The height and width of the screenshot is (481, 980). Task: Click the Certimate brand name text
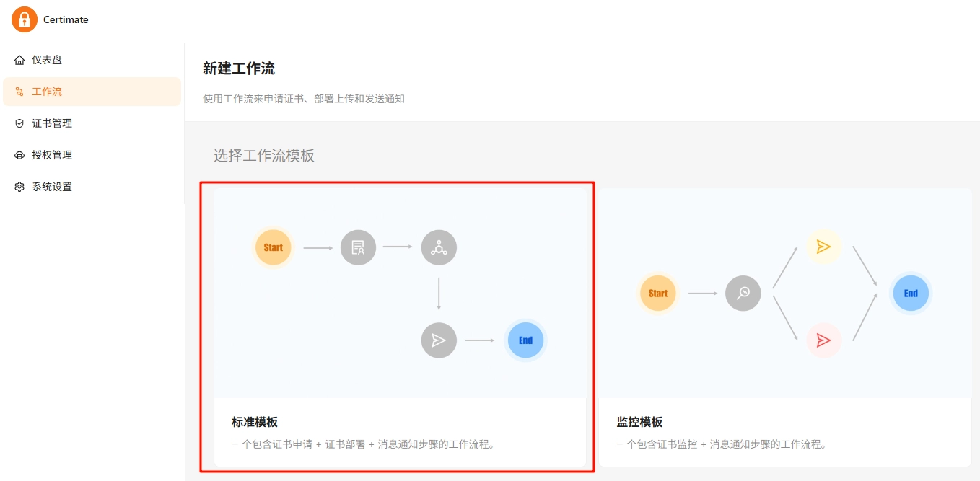[x=66, y=19]
